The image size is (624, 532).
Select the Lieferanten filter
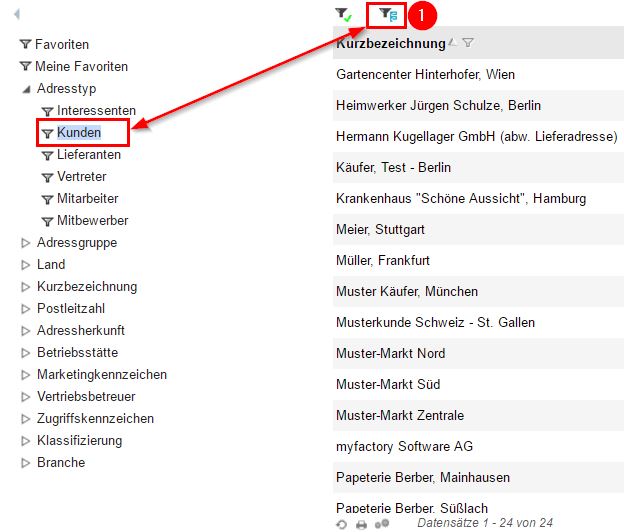[89, 154]
